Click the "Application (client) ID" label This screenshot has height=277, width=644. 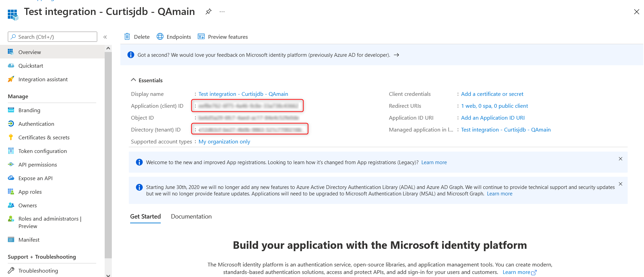tap(157, 106)
